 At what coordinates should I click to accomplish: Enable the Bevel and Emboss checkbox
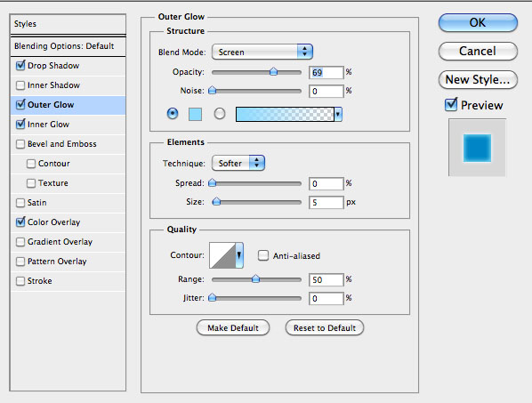point(20,144)
